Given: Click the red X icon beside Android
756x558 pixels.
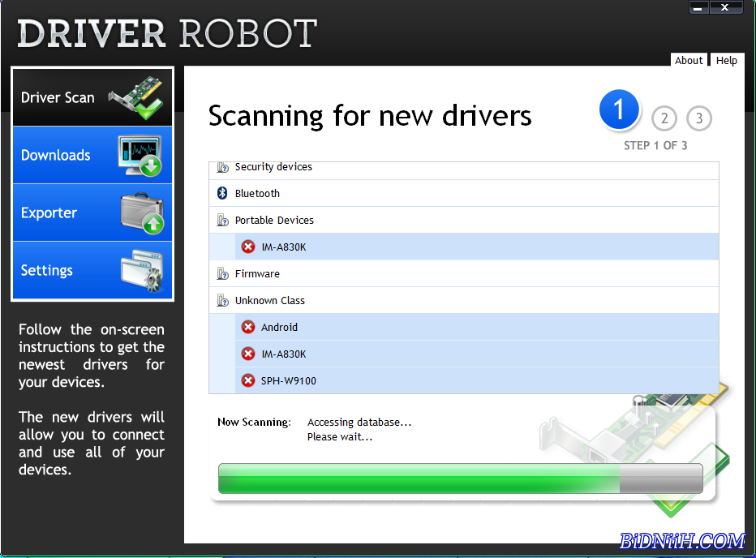Looking at the screenshot, I should pyautogui.click(x=248, y=327).
